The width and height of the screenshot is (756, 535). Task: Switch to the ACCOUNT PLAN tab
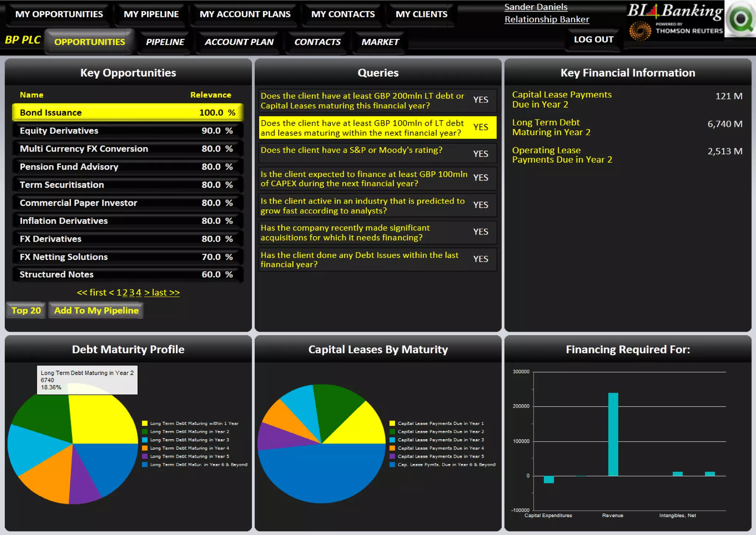tap(239, 42)
